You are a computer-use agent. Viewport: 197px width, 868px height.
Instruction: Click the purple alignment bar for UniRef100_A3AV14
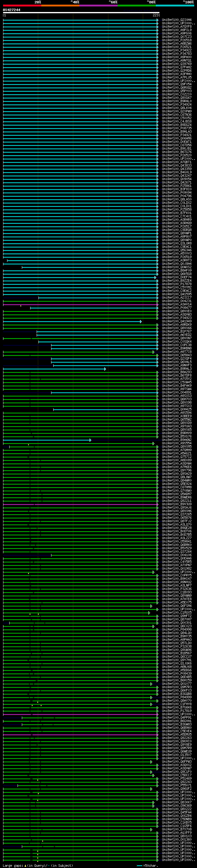[x=80, y=305]
